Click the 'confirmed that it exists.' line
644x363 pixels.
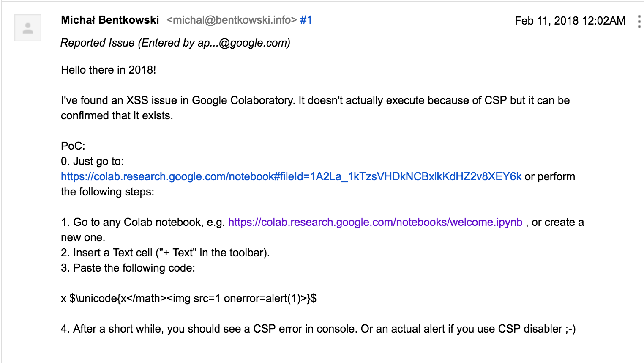(117, 115)
